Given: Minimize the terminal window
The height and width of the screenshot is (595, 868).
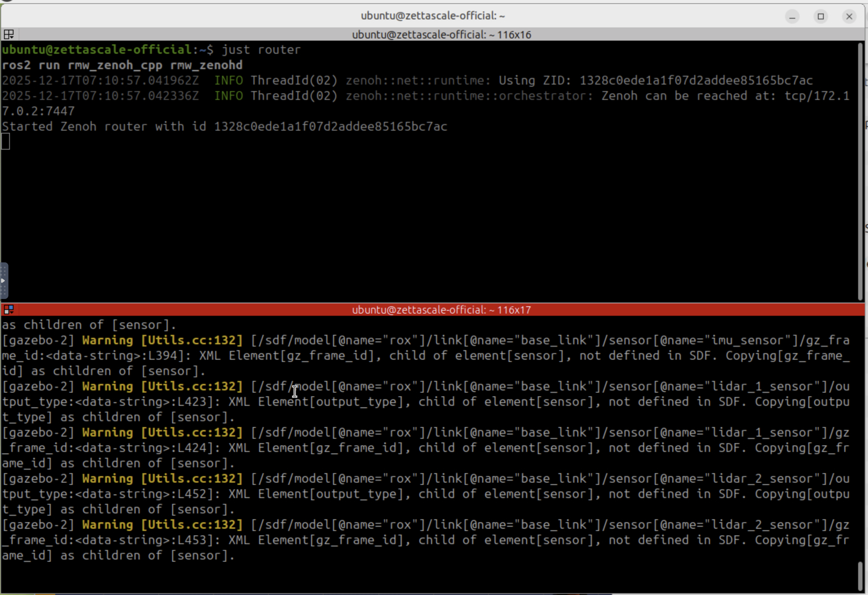Looking at the screenshot, I should tap(792, 16).
